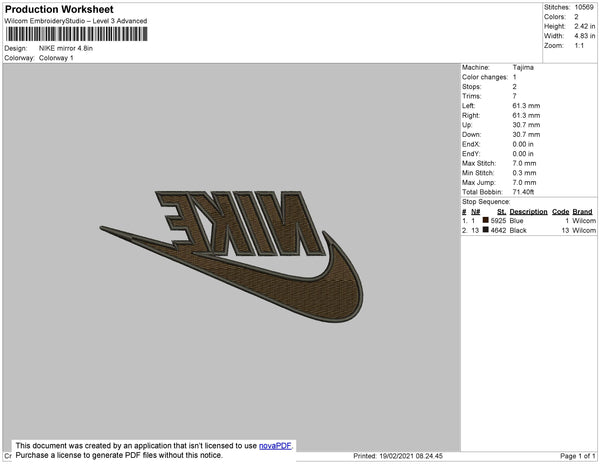The image size is (600, 464).
Task: Click the barcode under the worksheet title
Action: tap(77, 34)
